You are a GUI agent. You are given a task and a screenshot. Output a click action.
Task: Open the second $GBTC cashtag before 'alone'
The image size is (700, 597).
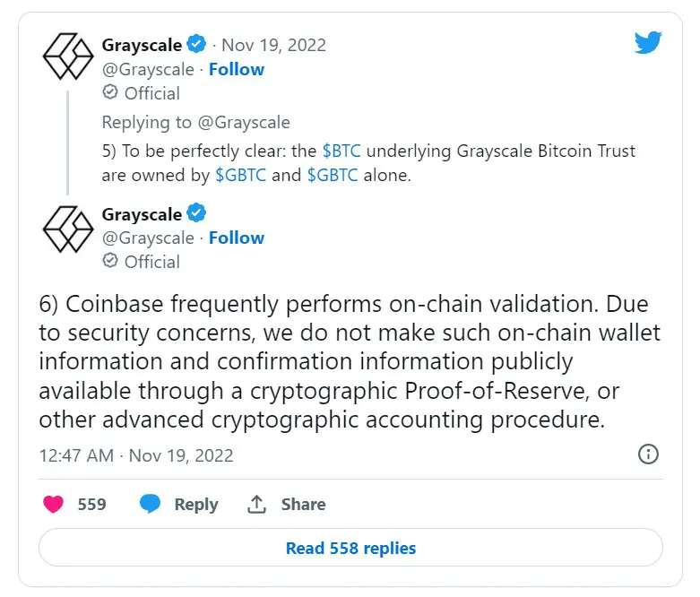[x=333, y=175]
